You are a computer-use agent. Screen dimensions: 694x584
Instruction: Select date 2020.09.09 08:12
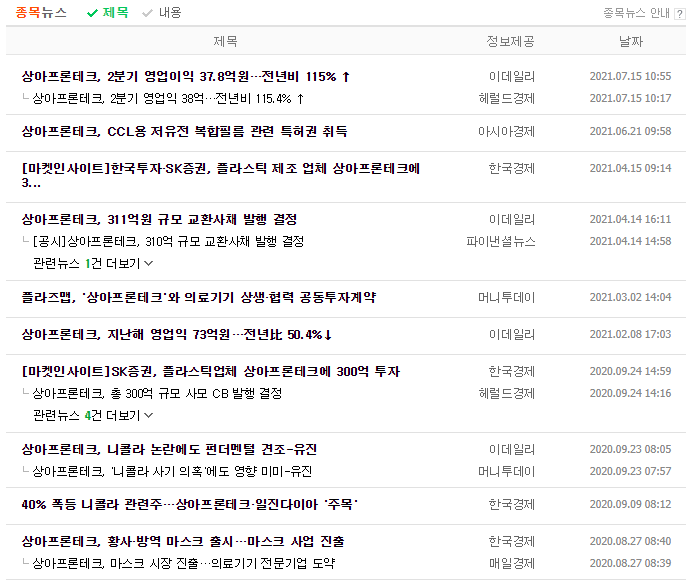click(630, 504)
